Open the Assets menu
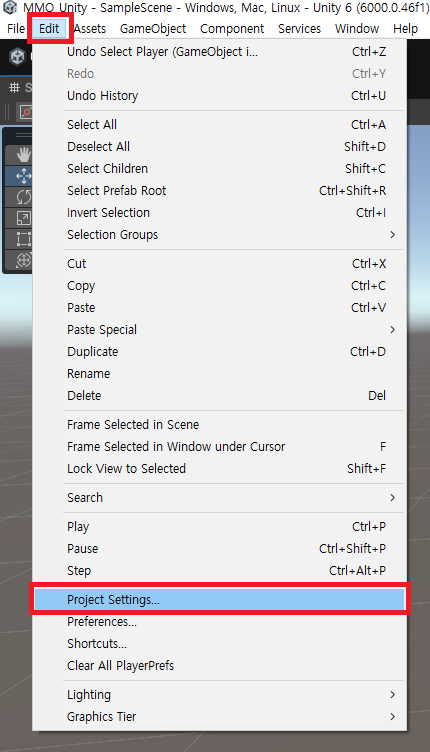The image size is (430, 752). pos(90,29)
